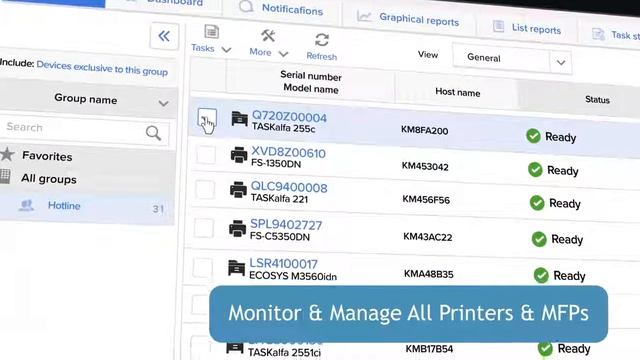Click the Refresh icon
The width and height of the screenshot is (640, 360).
(322, 40)
